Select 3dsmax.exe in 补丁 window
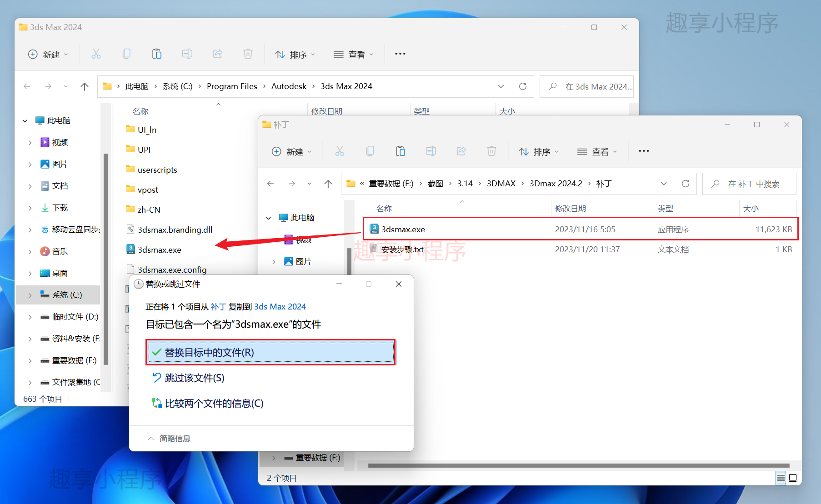 pyautogui.click(x=581, y=229)
